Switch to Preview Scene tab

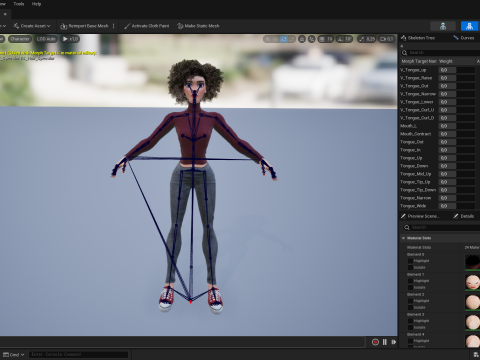point(420,216)
